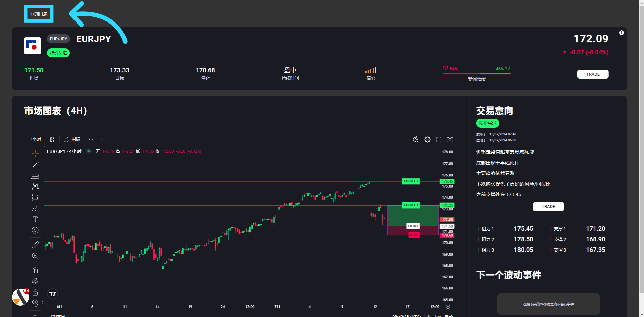Enter fullscreen chart mode
The image size is (644, 317).
click(x=439, y=139)
